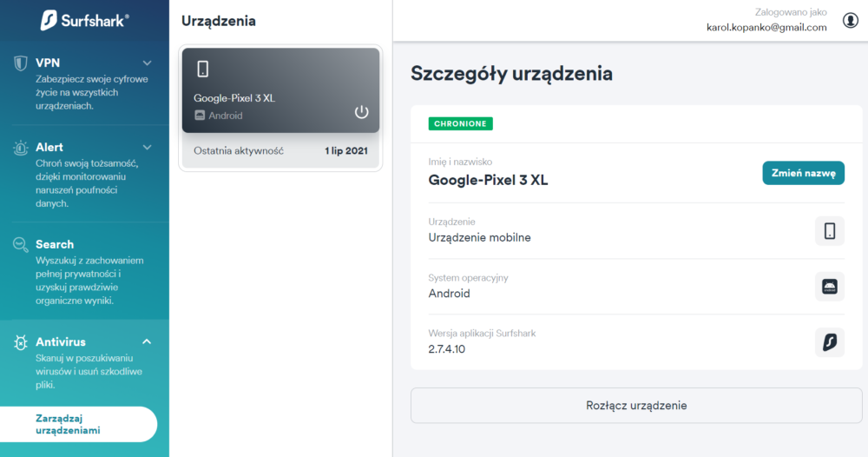Click the Surfshark logo in sidebar
The height and width of the screenshot is (457, 868).
85,21
